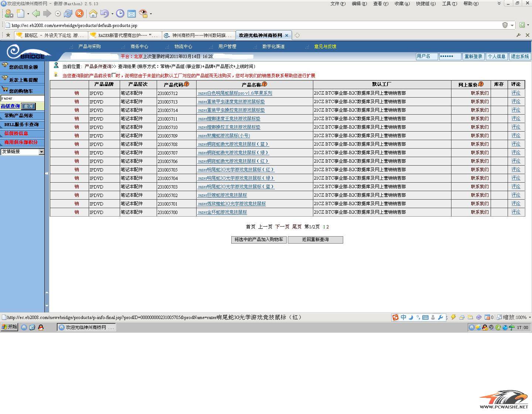Click the help icon beside 网上报价

[481, 84]
